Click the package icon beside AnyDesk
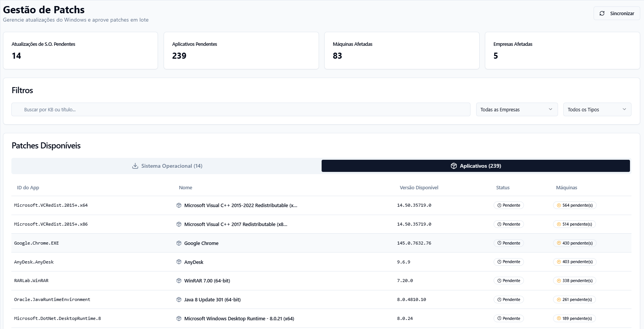644x329 pixels. click(179, 262)
